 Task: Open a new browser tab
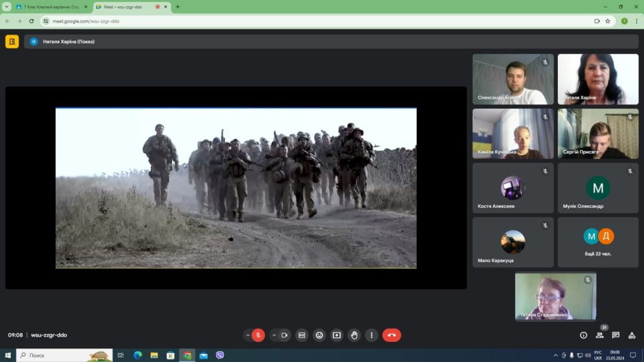(178, 7)
